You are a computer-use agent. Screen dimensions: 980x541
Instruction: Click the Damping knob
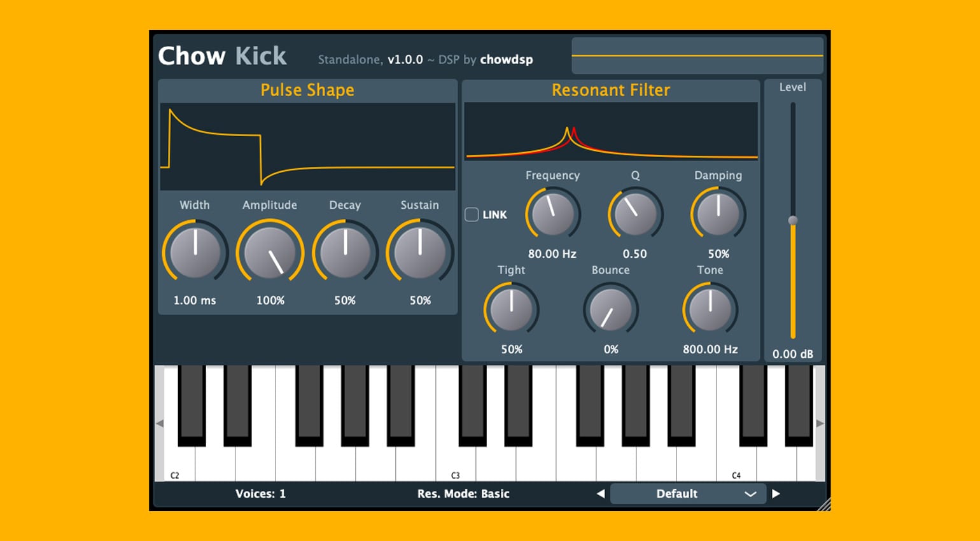pos(718,214)
